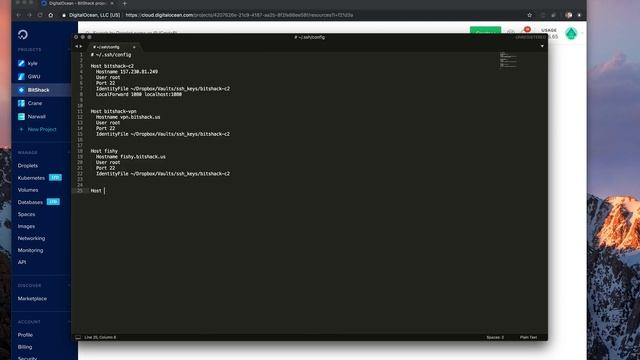Click the Crane project icon
Image resolution: width=640 pixels, height=360 pixels.
pos(21,103)
